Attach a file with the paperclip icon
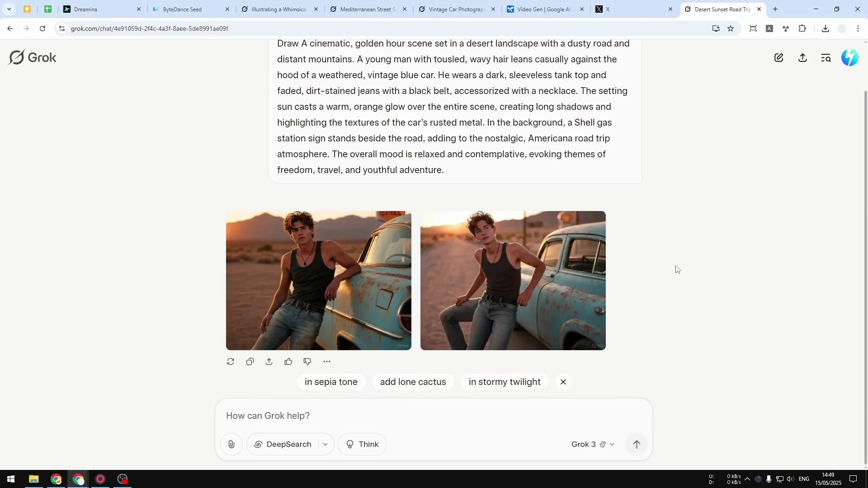Viewport: 868px width, 488px height. tap(231, 444)
